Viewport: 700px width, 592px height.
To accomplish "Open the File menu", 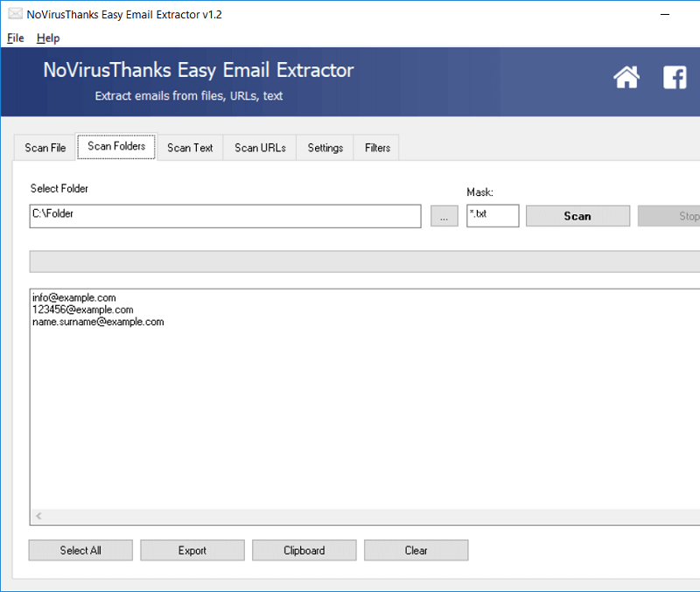I will [x=15, y=38].
